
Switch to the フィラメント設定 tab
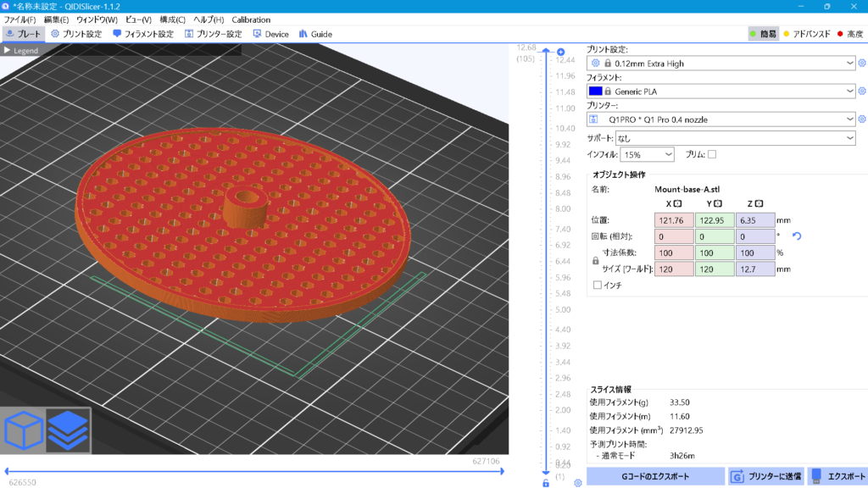click(x=143, y=35)
